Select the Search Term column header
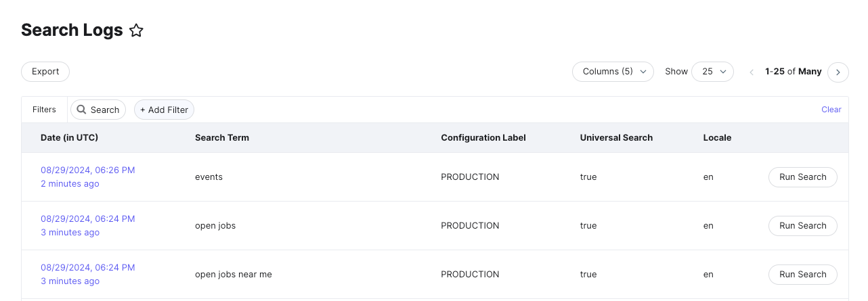Screen dimensions: 868x301 pyautogui.click(x=222, y=137)
